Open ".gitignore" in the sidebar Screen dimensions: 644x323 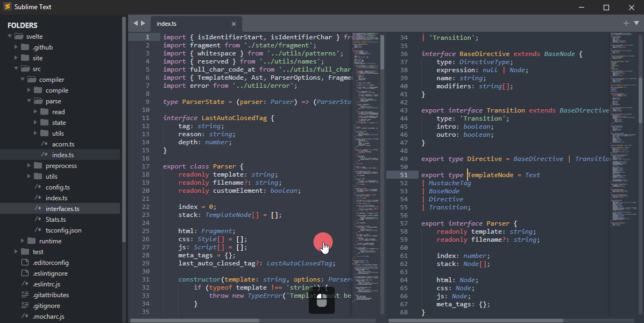(x=46, y=305)
